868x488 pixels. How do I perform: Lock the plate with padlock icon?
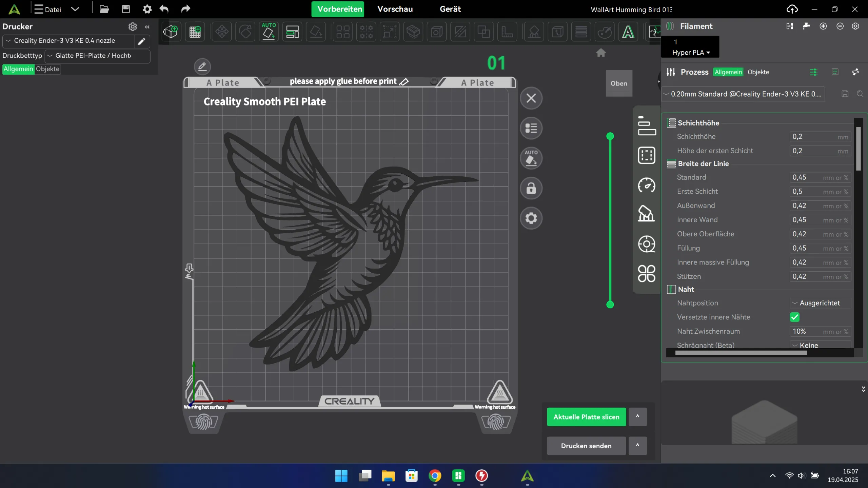pos(531,188)
